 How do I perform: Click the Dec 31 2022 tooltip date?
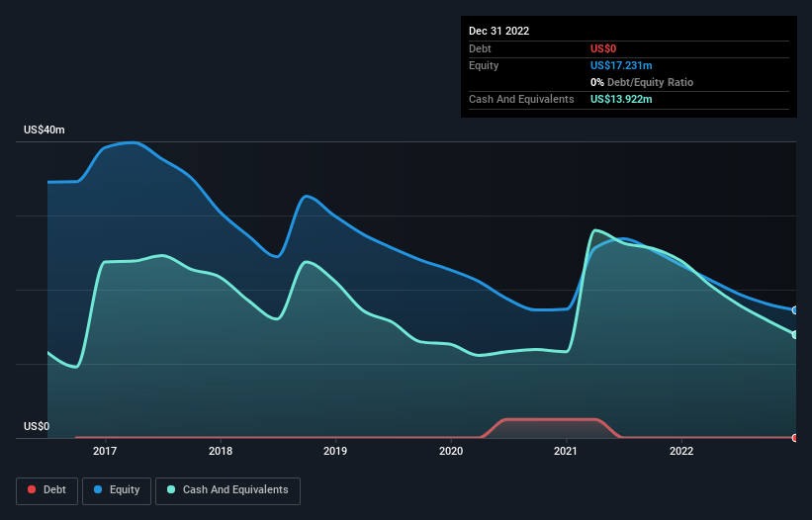[x=499, y=31]
